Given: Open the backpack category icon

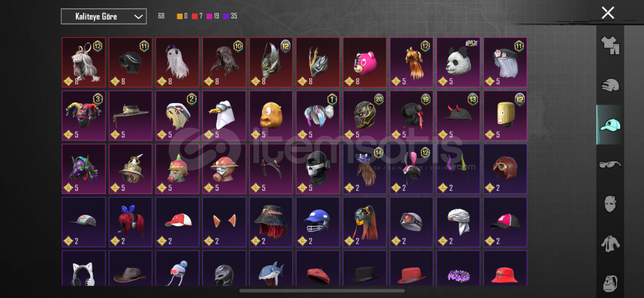Looking at the screenshot, I should [610, 283].
